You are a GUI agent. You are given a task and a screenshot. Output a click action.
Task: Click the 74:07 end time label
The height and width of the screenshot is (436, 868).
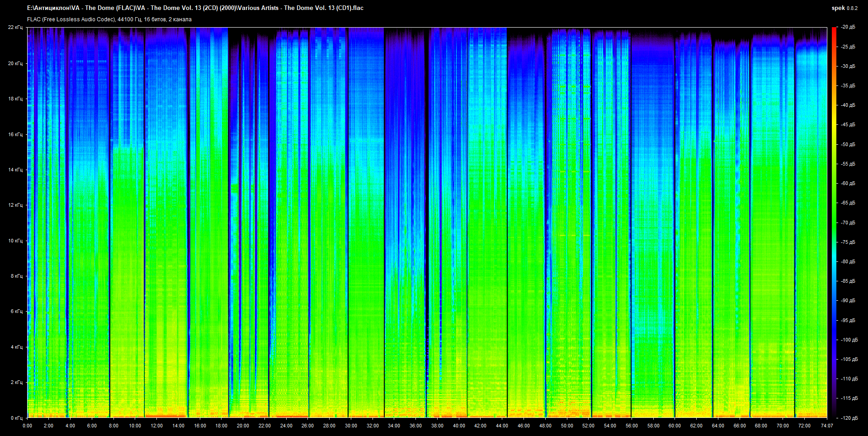coord(826,426)
